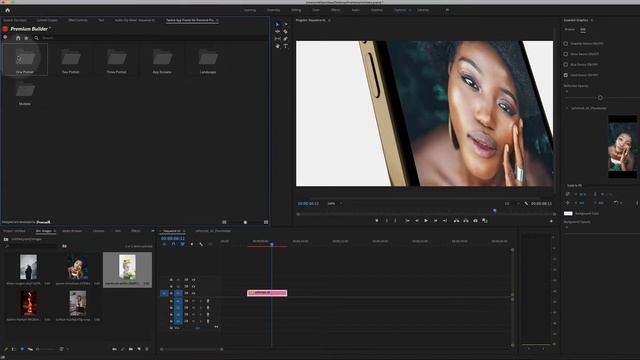Open the Premium Builder panel tab
The image size is (640, 360).
pyautogui.click(x=190, y=20)
